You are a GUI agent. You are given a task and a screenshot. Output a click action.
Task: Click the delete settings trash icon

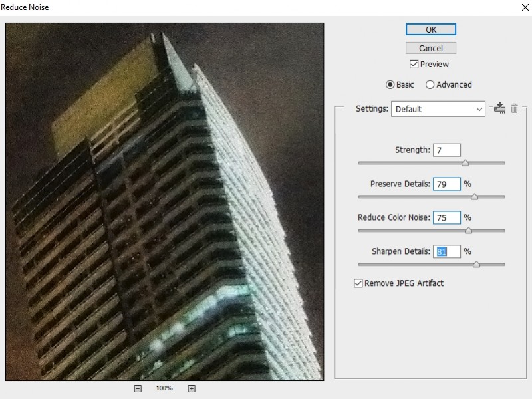514,108
